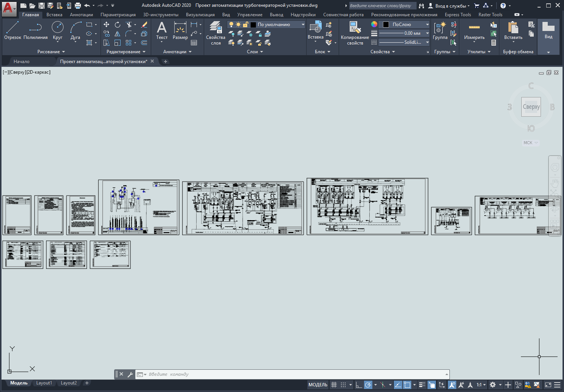This screenshot has height=392, width=564.
Task: Click the object color wheel icon
Action: pos(374,24)
